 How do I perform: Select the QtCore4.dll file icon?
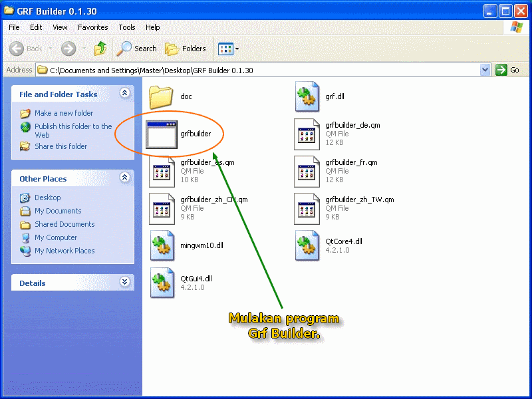pos(307,245)
